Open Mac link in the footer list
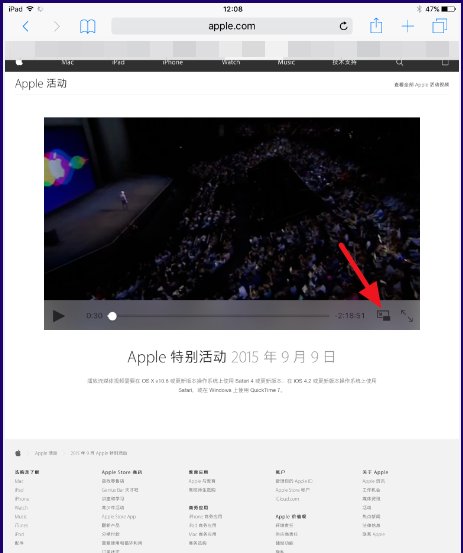Viewport: 463px width, 553px height. (19, 481)
